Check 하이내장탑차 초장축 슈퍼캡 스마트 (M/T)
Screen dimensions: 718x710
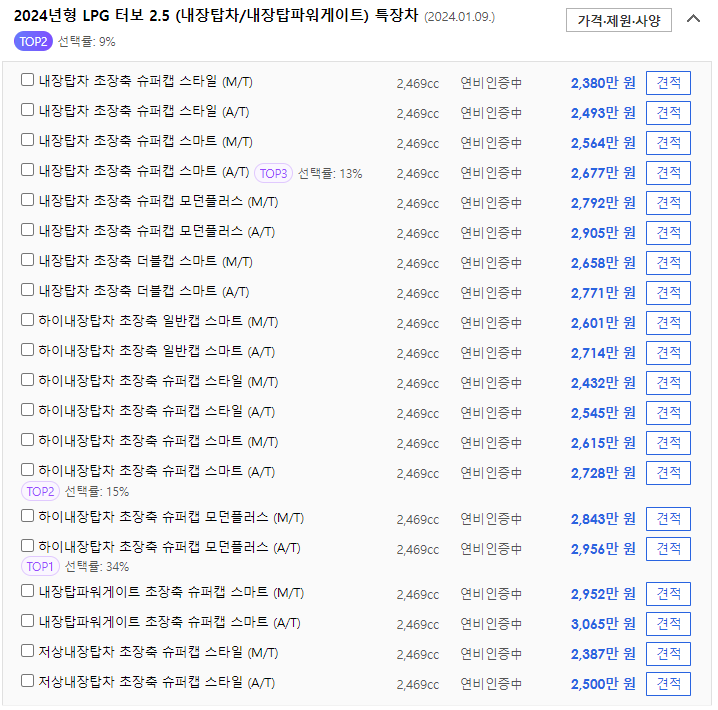coord(27,439)
